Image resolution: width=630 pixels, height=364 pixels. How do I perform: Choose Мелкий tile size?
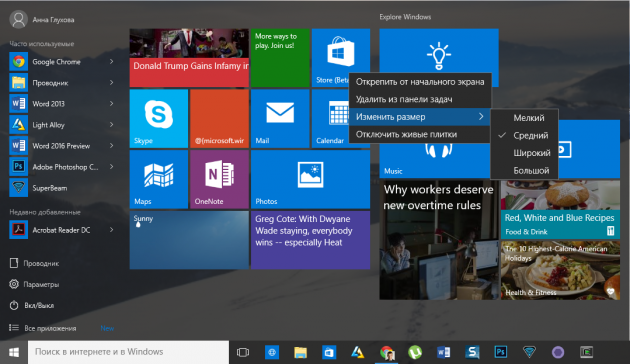[525, 118]
